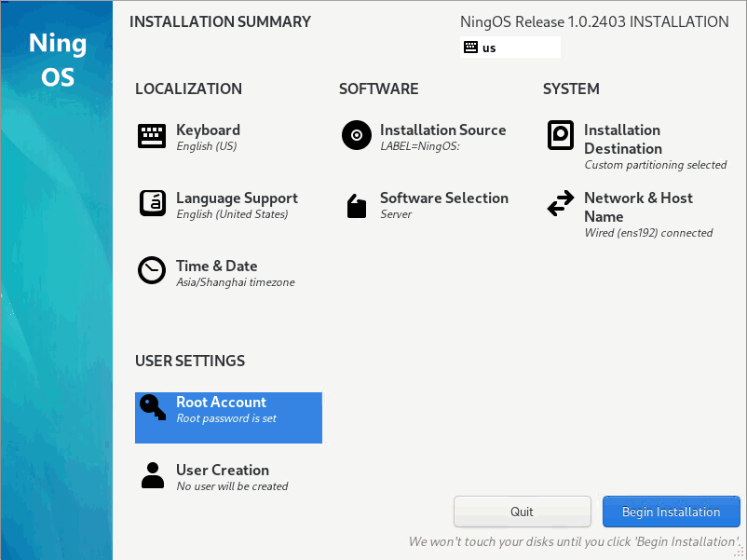Click the No user will be created text
Screen dimensions: 747x560
tap(232, 486)
